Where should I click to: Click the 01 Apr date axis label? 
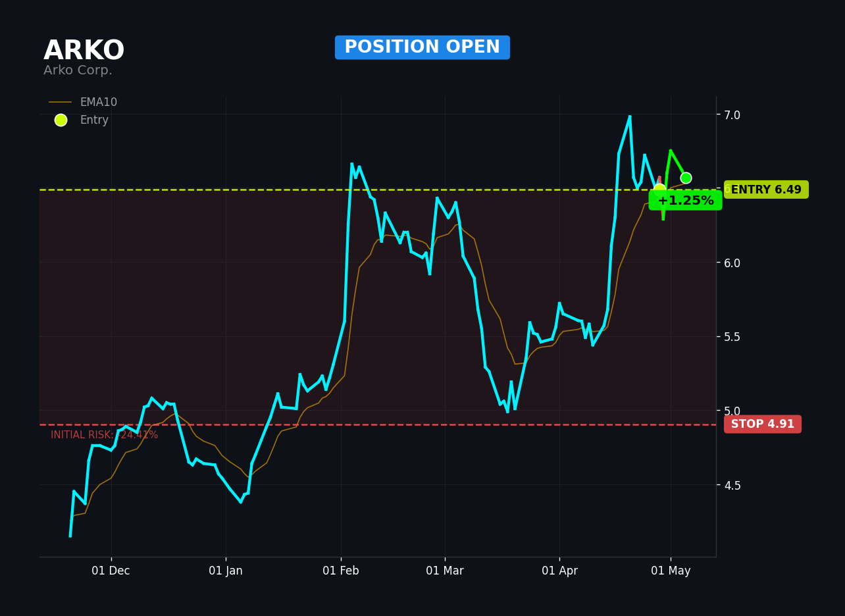pos(559,571)
